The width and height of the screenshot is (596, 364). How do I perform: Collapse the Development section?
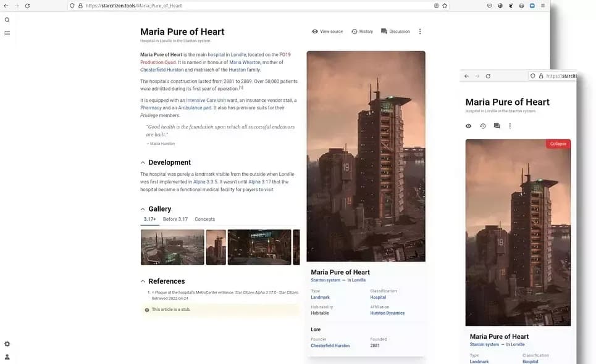[x=143, y=162]
